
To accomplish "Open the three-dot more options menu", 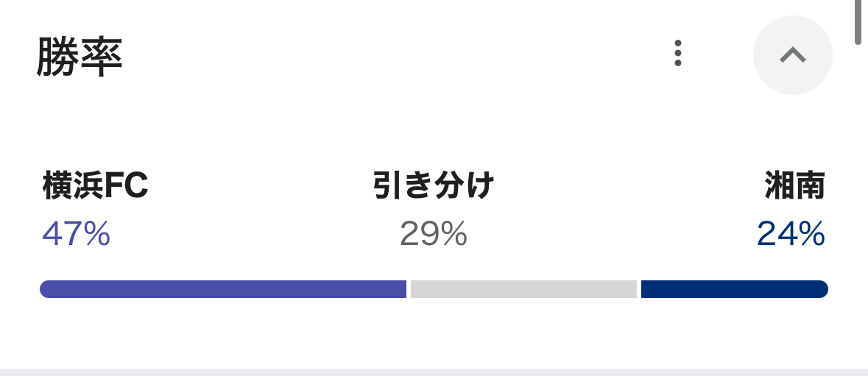I will click(678, 54).
